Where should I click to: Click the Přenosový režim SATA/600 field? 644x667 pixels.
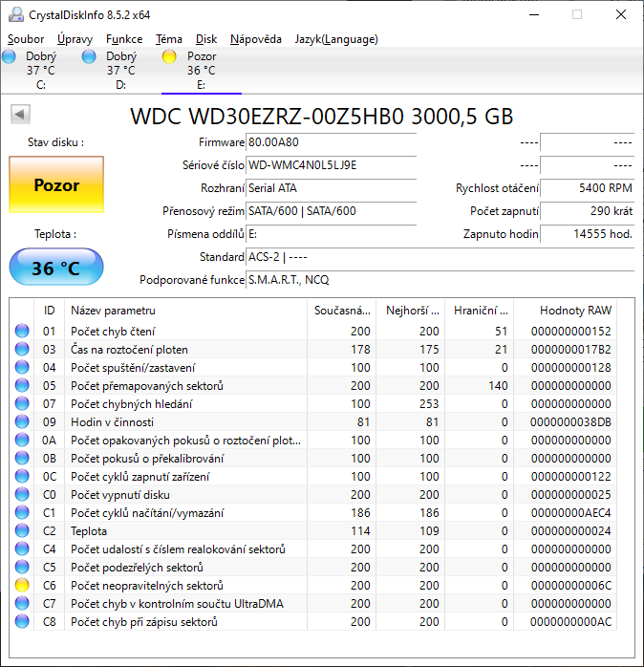tap(331, 211)
